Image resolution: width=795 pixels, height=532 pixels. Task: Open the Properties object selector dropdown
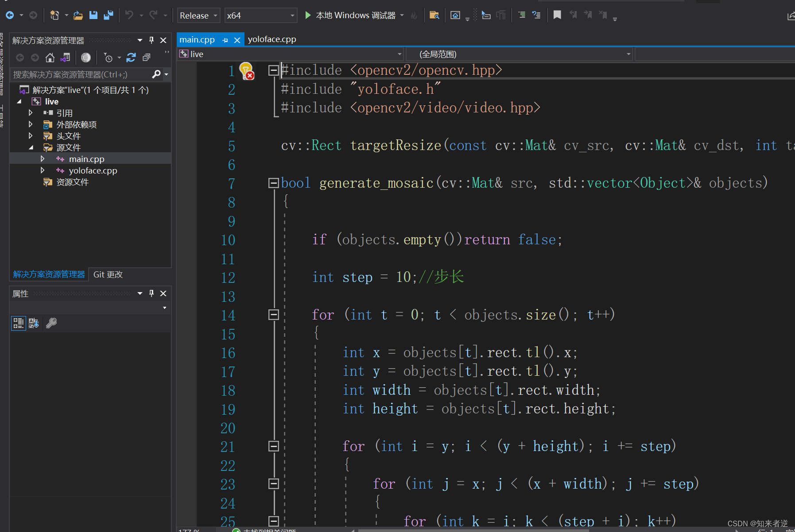pos(164,308)
